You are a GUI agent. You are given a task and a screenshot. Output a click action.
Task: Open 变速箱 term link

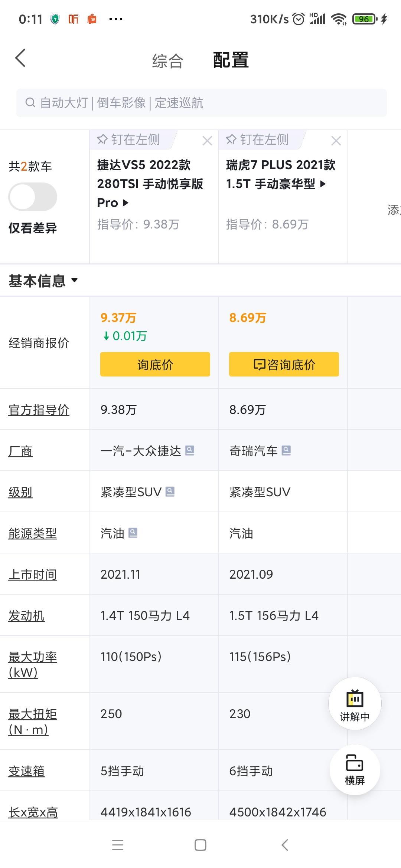point(26,771)
